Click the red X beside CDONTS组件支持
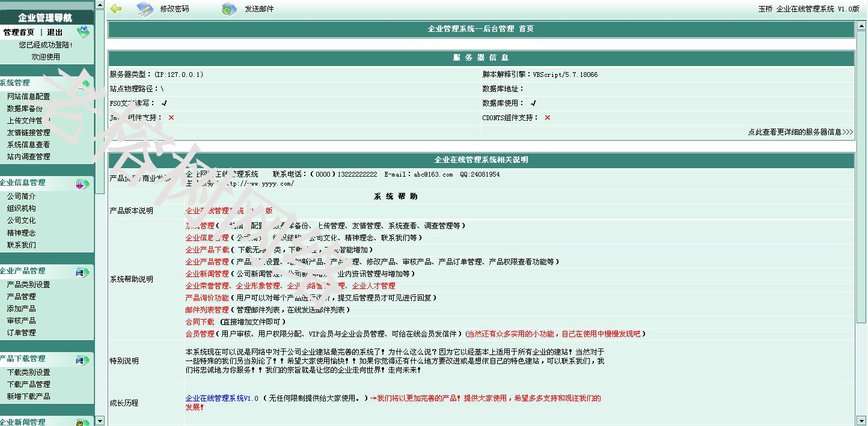This screenshot has width=868, height=426. [x=548, y=118]
